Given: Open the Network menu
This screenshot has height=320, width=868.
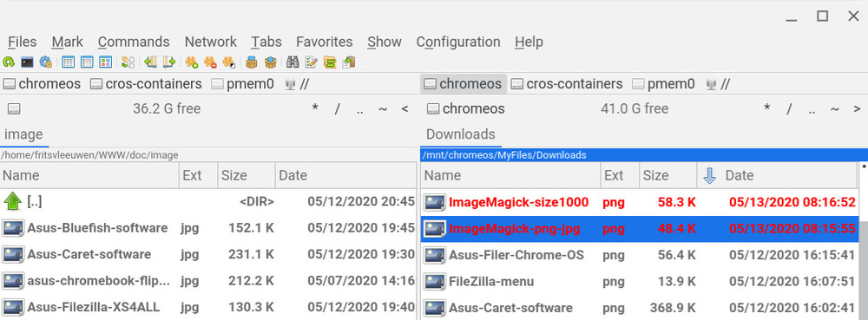Looking at the screenshot, I should click(x=210, y=42).
